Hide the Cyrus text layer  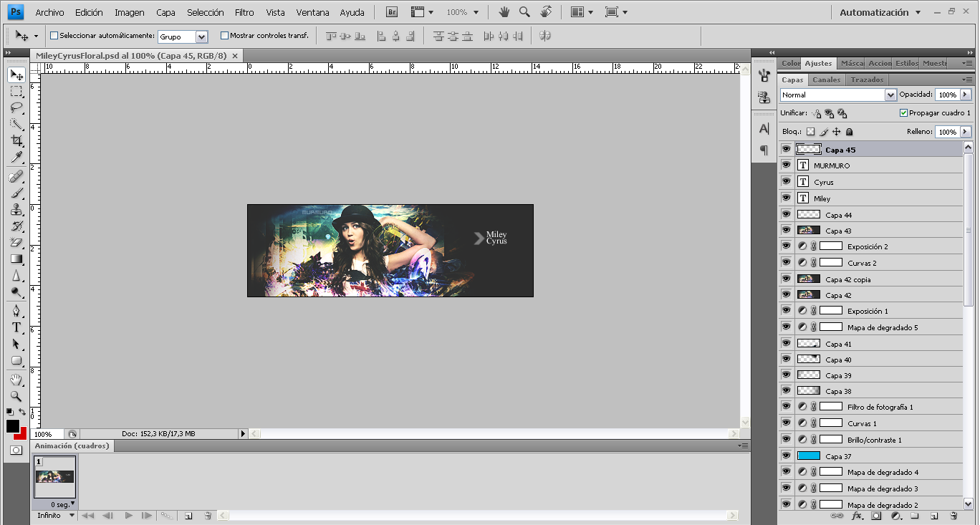point(786,182)
